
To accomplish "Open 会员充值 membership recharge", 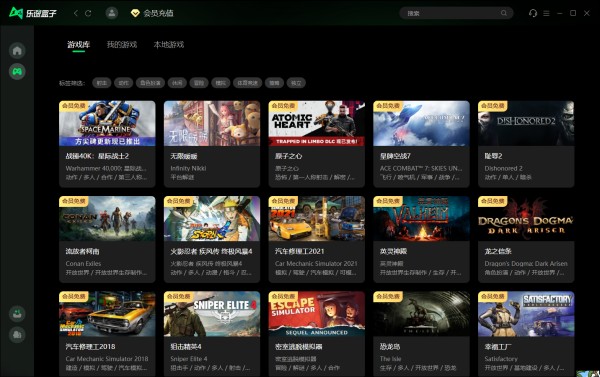I will click(158, 13).
